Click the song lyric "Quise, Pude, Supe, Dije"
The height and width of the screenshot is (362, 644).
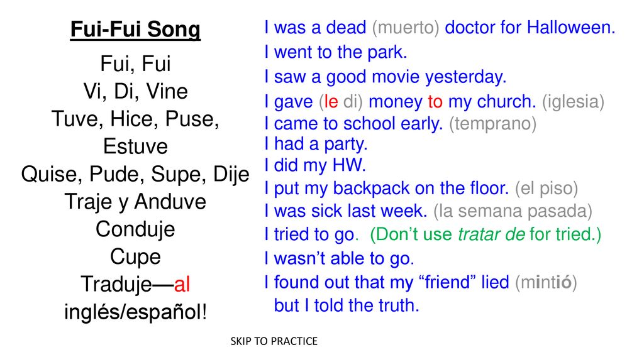(x=135, y=175)
